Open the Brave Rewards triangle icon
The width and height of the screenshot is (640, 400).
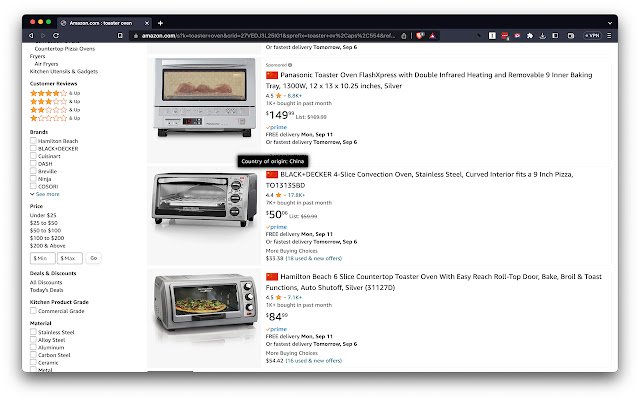point(432,36)
